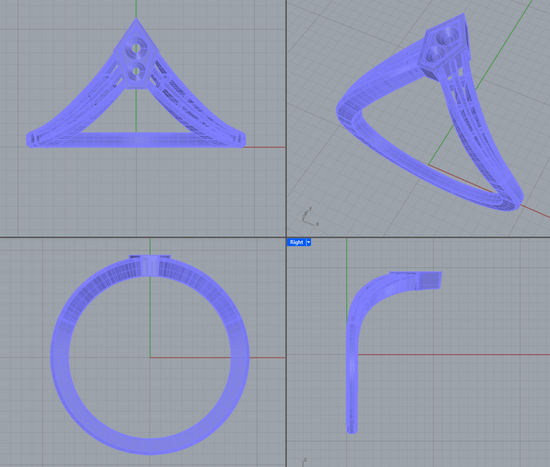
Task: Select the ring band in the front circular view
Action: (150, 355)
